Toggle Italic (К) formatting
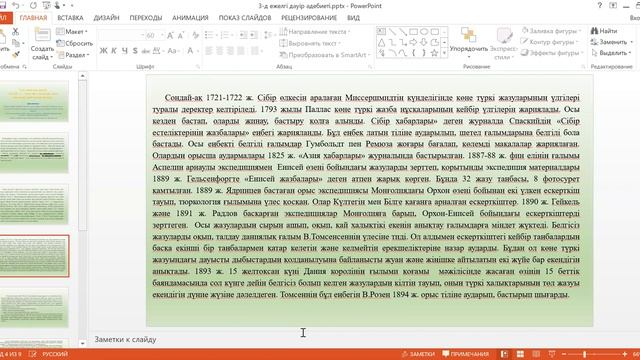The height and width of the screenshot is (360, 640). pos(114,51)
